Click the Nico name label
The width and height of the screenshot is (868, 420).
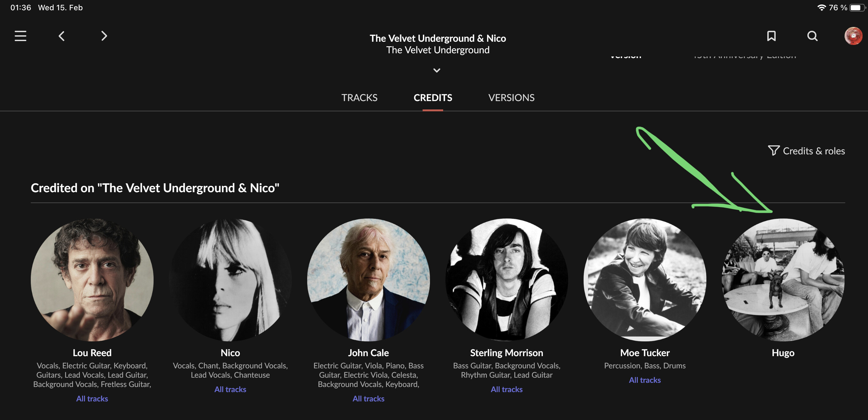point(230,353)
